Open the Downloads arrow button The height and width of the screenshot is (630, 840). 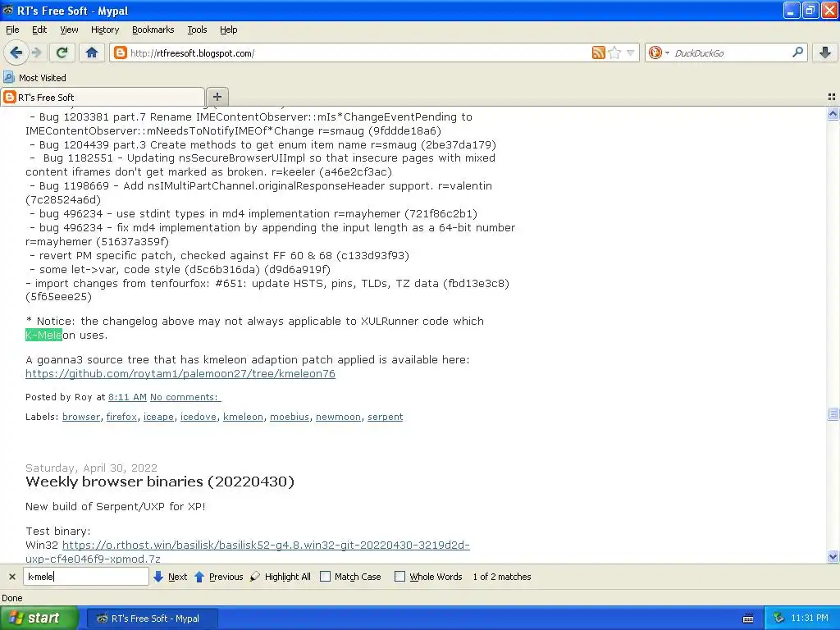click(825, 52)
